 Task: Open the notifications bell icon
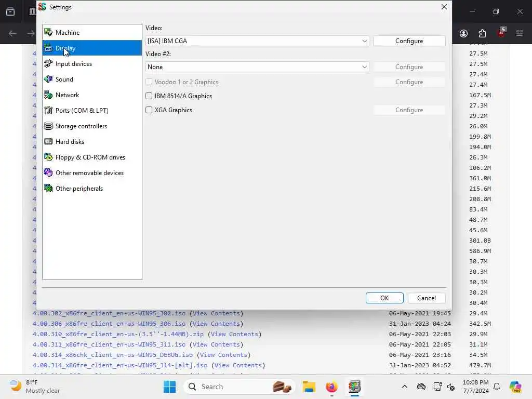point(497,387)
